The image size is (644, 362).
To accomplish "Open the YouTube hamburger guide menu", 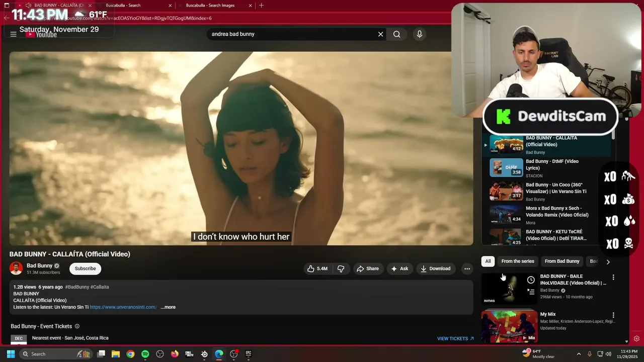I will click(14, 34).
